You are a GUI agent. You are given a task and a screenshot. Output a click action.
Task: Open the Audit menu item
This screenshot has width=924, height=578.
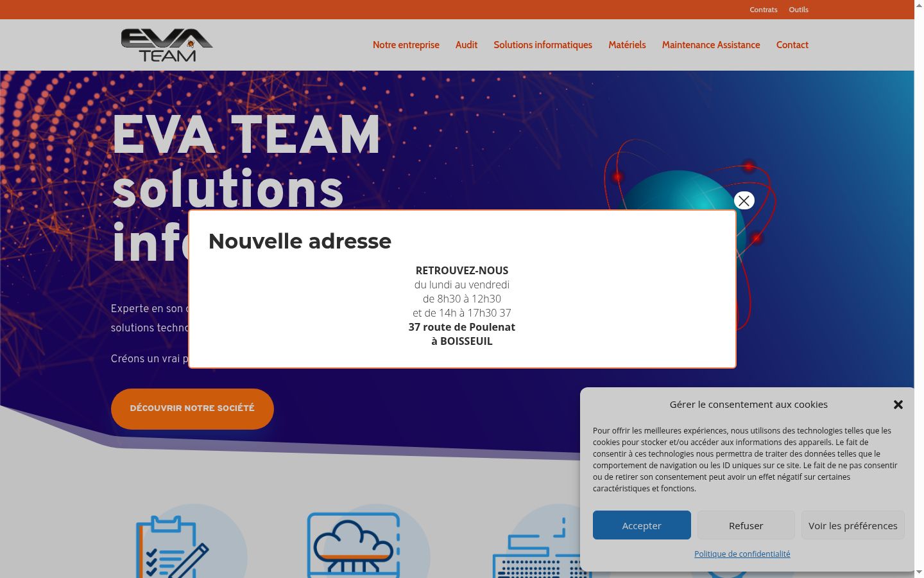tap(466, 45)
